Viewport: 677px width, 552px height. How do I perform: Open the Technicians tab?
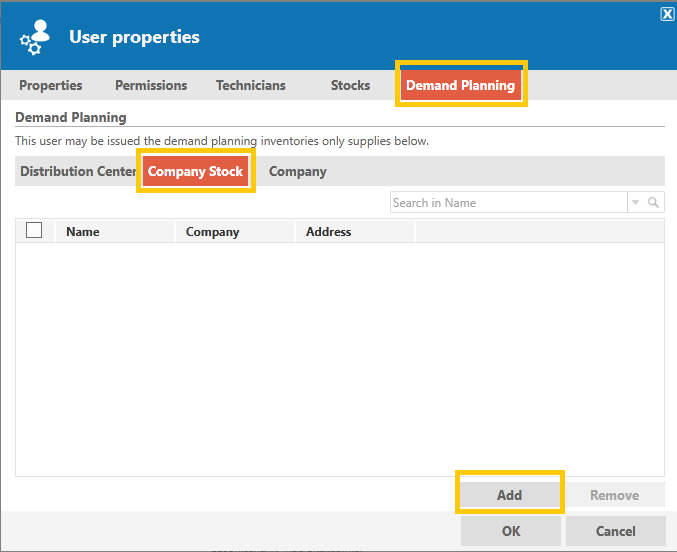click(251, 85)
